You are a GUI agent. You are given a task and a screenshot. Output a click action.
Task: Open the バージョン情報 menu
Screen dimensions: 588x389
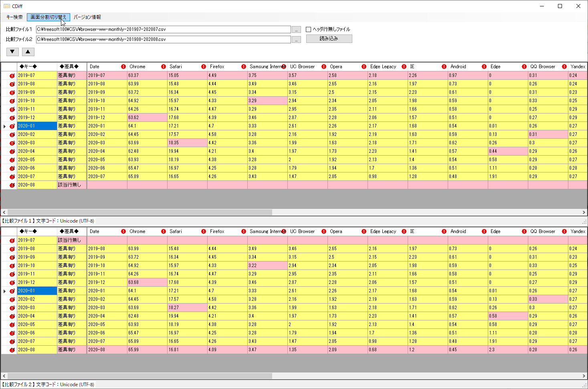[x=87, y=17]
